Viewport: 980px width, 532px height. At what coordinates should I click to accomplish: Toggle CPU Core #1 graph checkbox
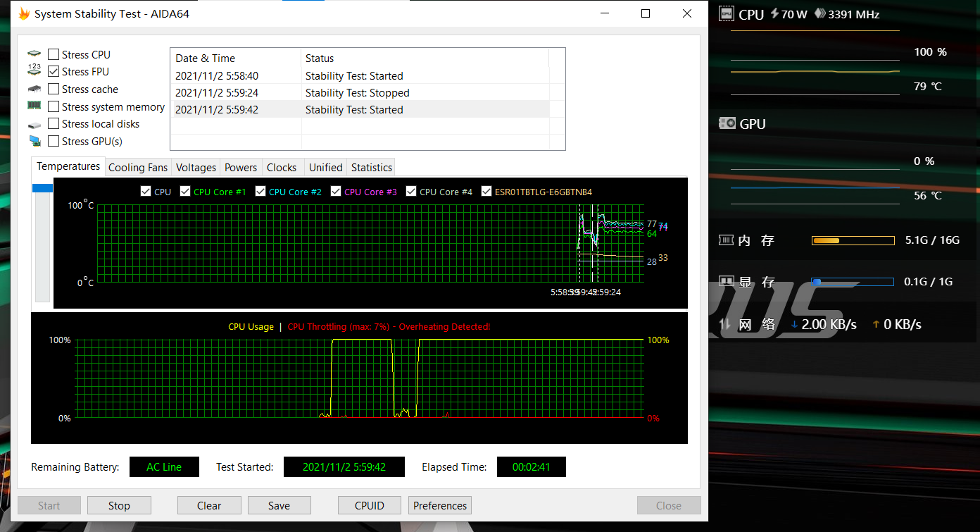click(x=185, y=192)
